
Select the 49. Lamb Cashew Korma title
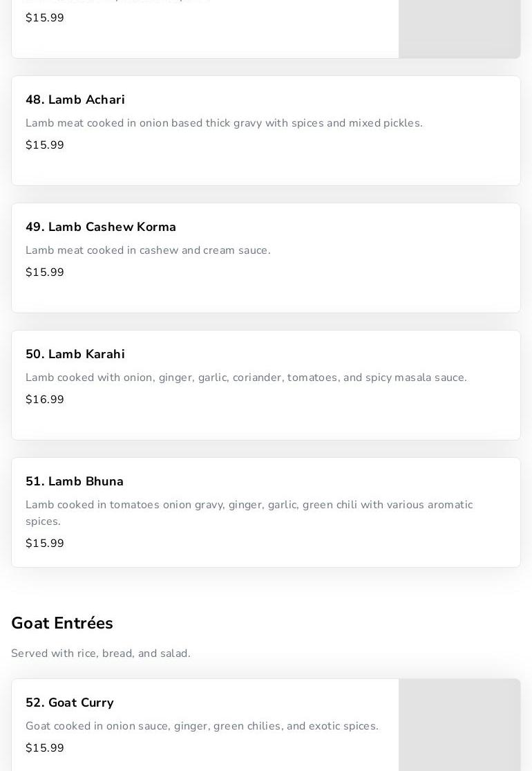[101, 227]
